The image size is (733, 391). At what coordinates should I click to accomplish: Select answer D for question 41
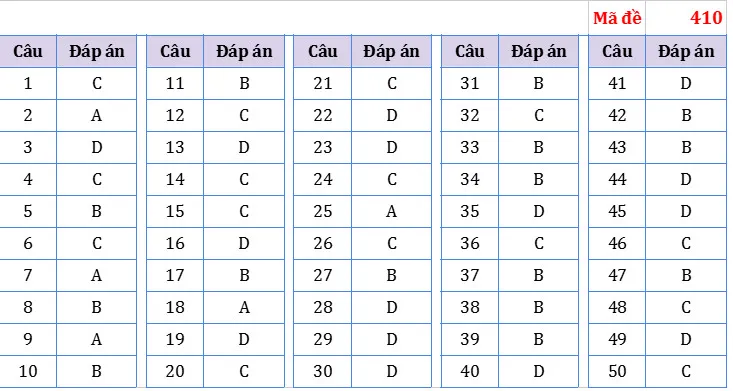[x=686, y=83]
